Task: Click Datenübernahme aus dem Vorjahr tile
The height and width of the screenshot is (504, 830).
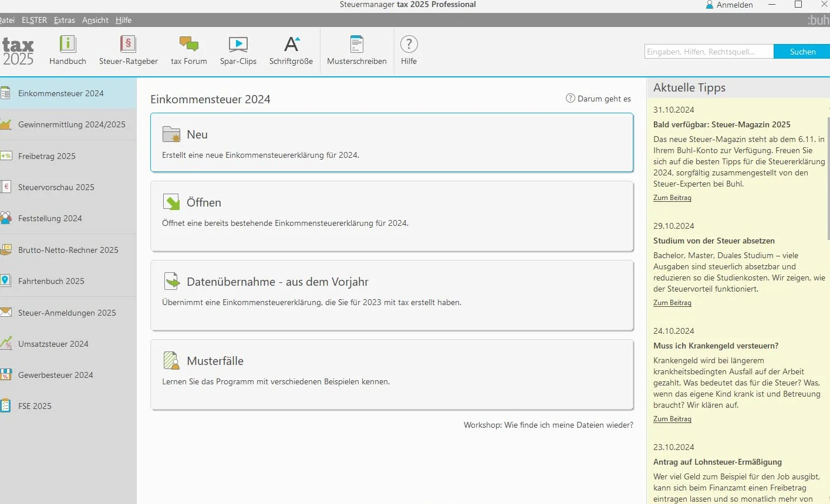Action: pyautogui.click(x=392, y=295)
